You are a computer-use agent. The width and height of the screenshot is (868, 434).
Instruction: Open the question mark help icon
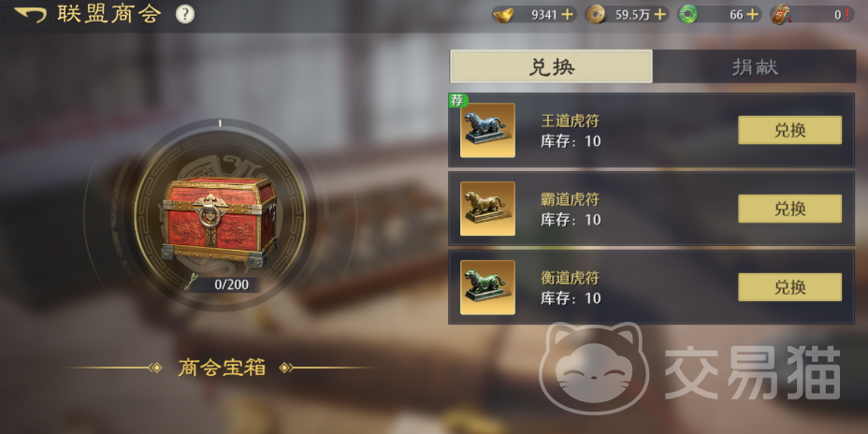pos(185,14)
